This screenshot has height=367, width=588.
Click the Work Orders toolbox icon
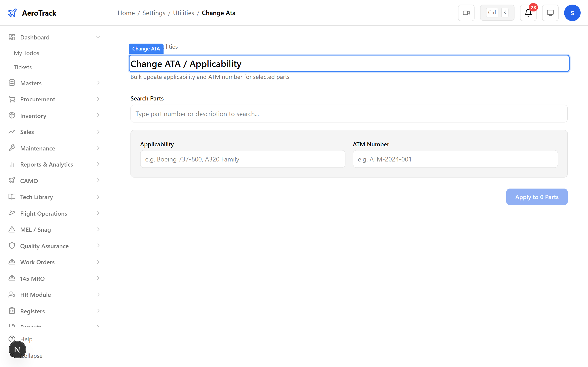click(12, 262)
